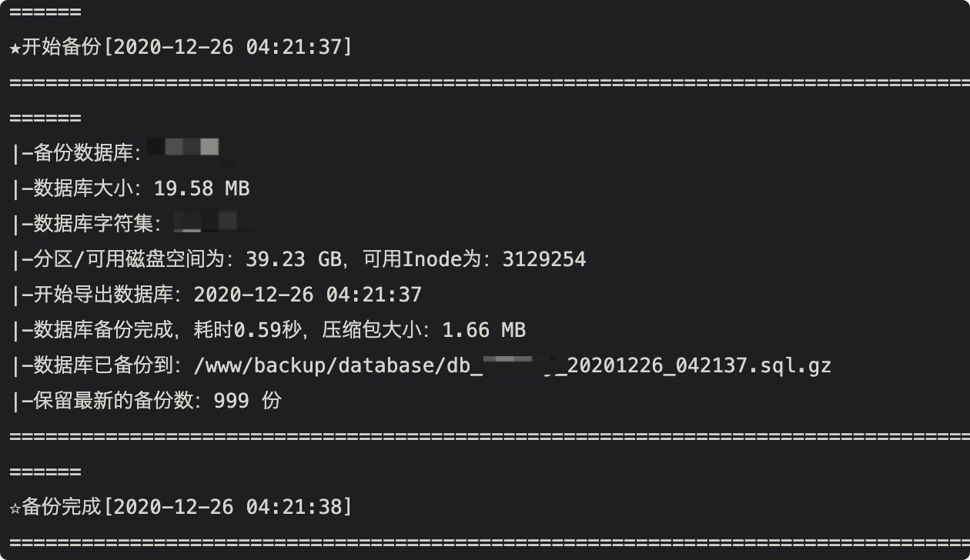Screen dimensions: 970x560
Task: Click the Inode count 3129254
Action: [544, 259]
